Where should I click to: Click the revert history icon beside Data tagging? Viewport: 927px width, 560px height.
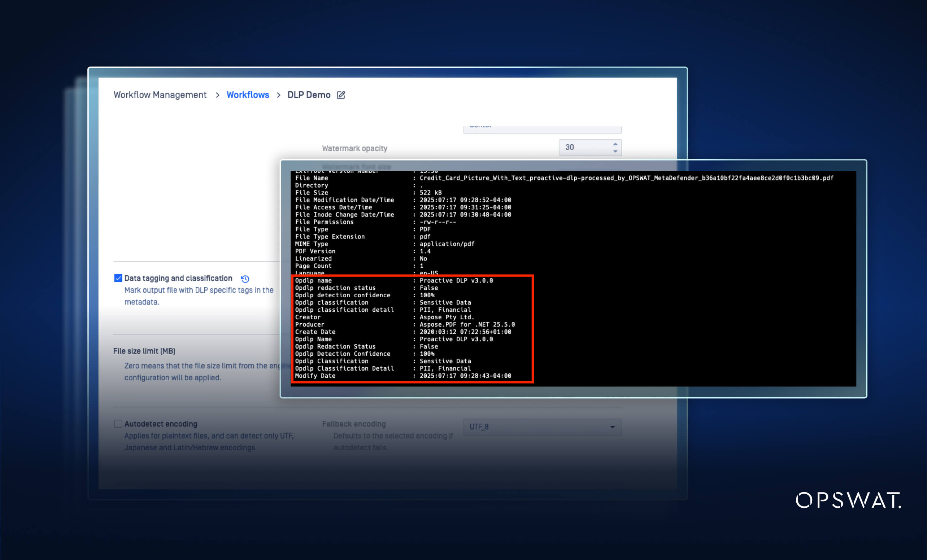point(244,278)
